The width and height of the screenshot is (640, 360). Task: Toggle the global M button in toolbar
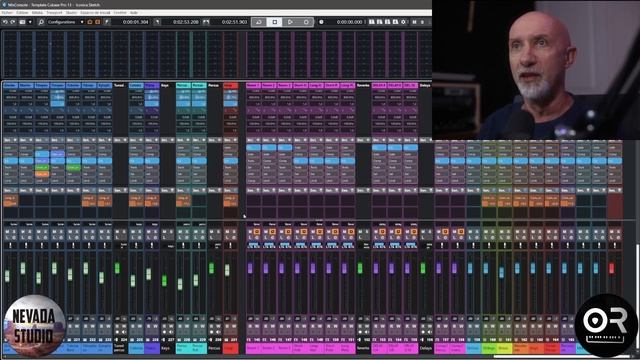pyautogui.click(x=414, y=22)
